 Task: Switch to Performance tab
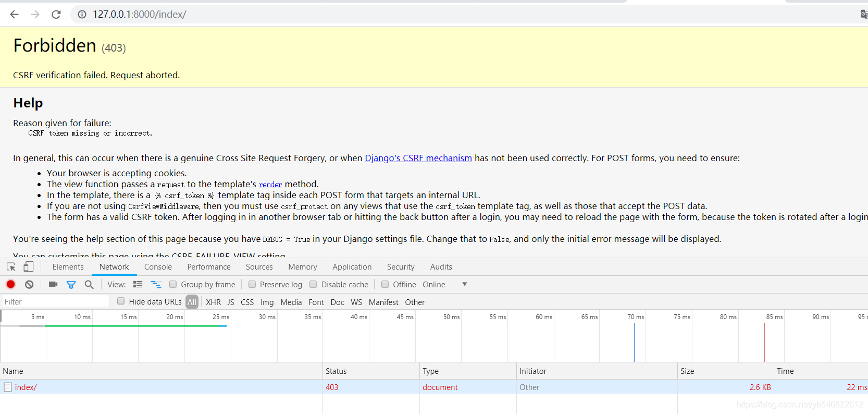coord(209,267)
